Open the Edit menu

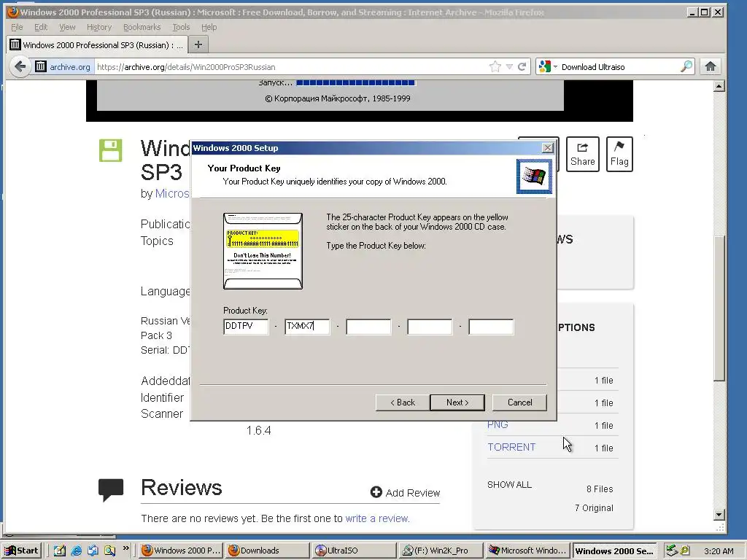click(41, 27)
